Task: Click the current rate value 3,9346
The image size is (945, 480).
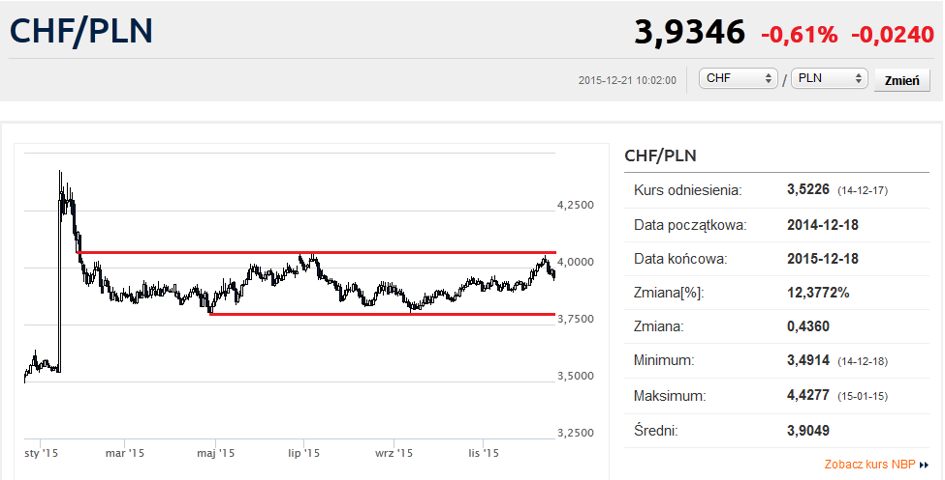Action: click(x=689, y=33)
